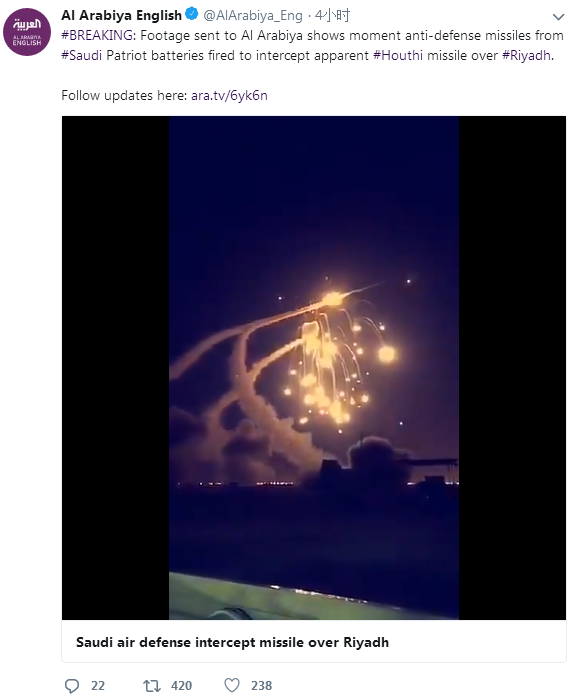Click the blue verified badge icon
Screen dimensions: 575x697
coord(192,14)
